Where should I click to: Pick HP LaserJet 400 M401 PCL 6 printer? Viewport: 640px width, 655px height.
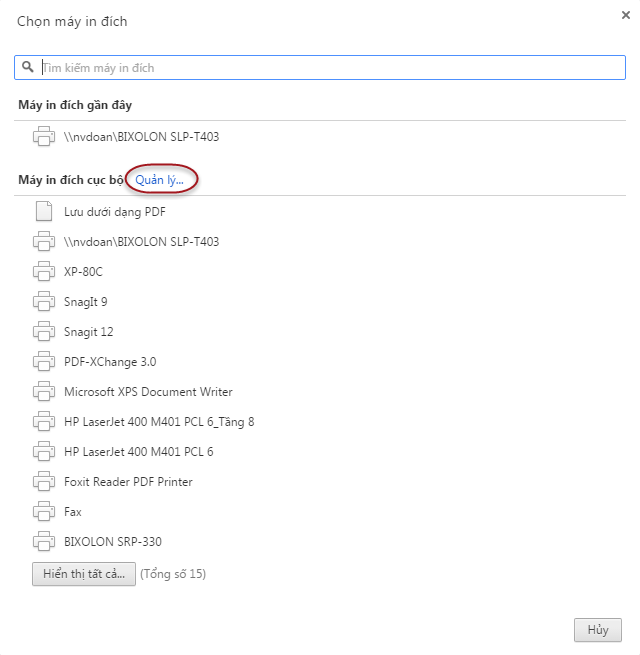pyautogui.click(x=138, y=452)
